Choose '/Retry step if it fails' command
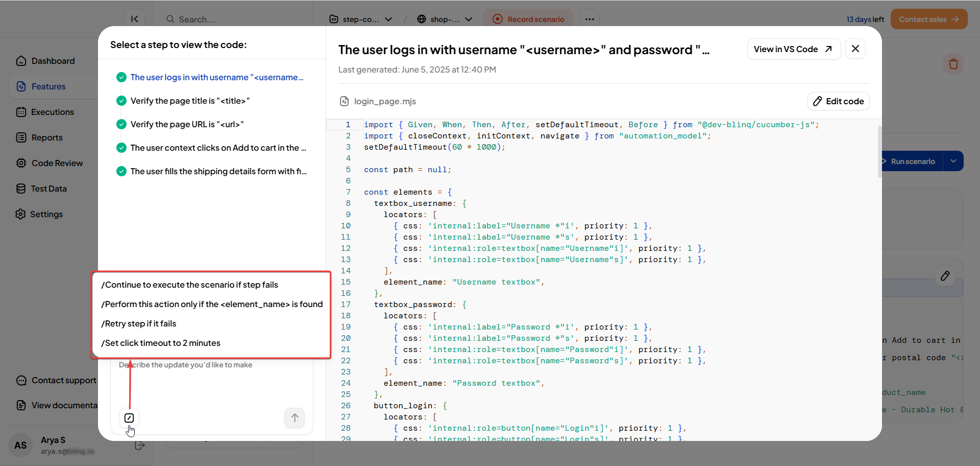Screen dimensions: 980x466 [139, 324]
